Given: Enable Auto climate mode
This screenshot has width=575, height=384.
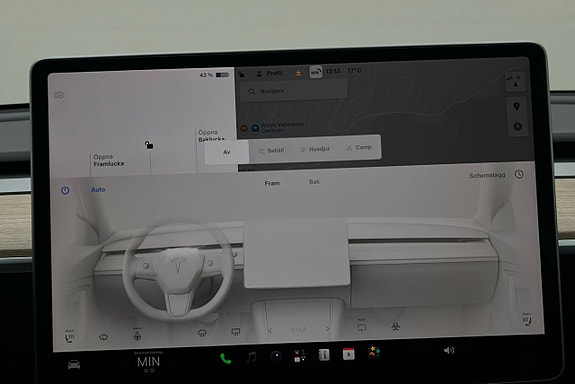Looking at the screenshot, I should [98, 189].
